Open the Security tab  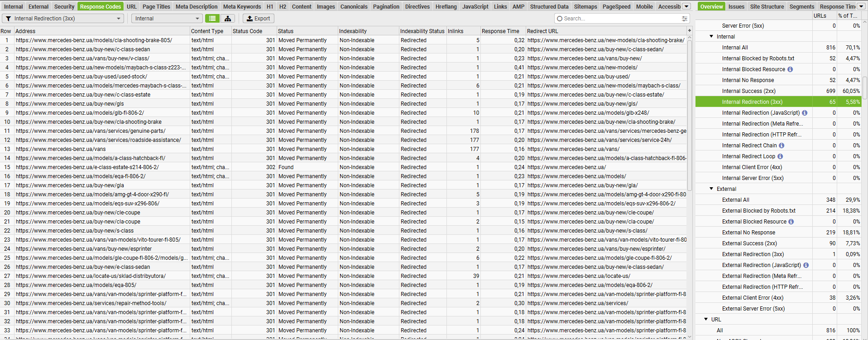pyautogui.click(x=64, y=6)
